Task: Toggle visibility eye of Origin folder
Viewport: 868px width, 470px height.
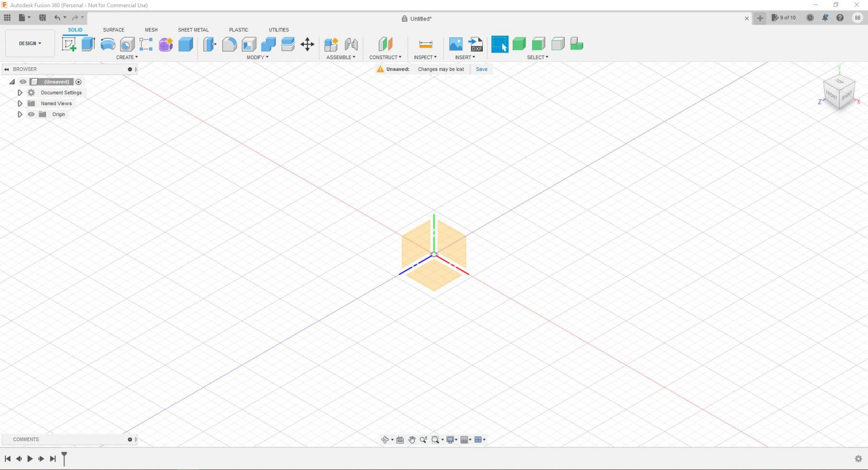Action: click(x=31, y=114)
